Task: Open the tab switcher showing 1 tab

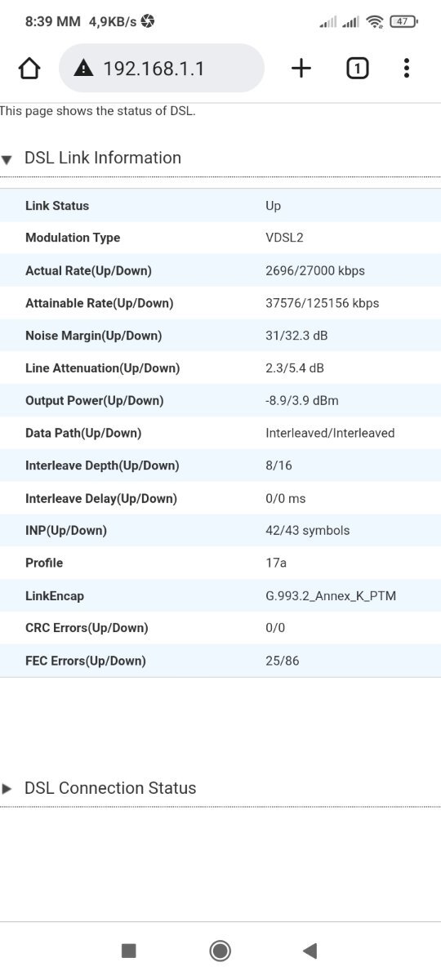Action: [357, 69]
